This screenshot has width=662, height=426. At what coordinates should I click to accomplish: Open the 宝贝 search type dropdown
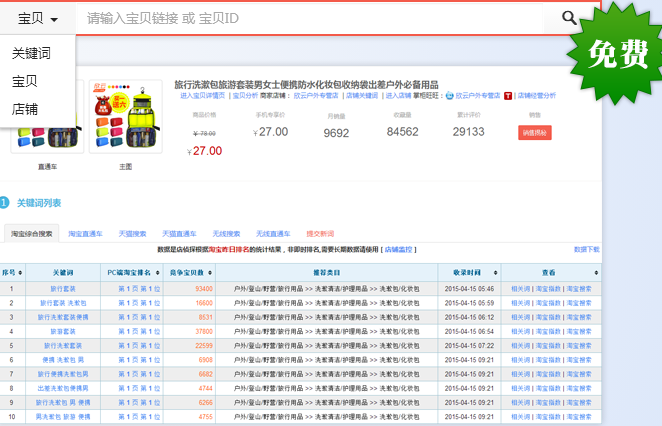point(38,19)
